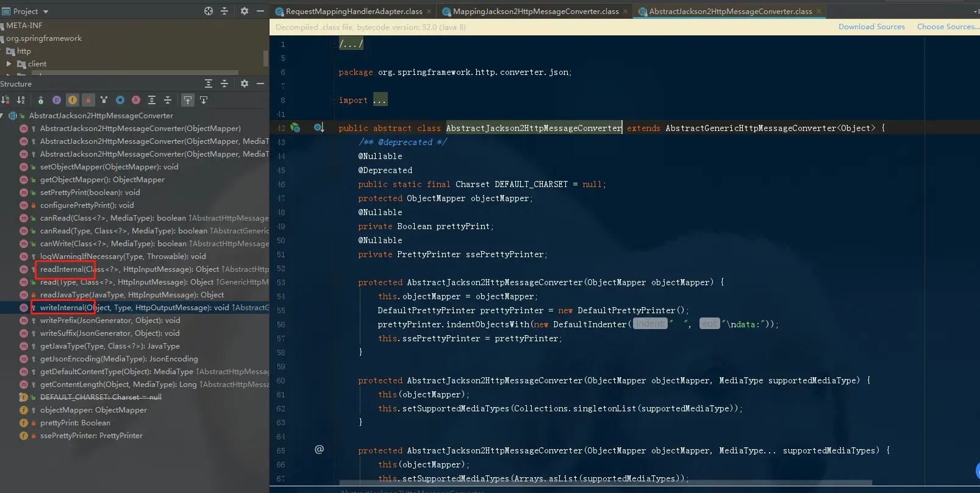Switch to RequestMappingHandlerAdapter.class tab
This screenshot has width=980, height=493.
[x=349, y=11]
